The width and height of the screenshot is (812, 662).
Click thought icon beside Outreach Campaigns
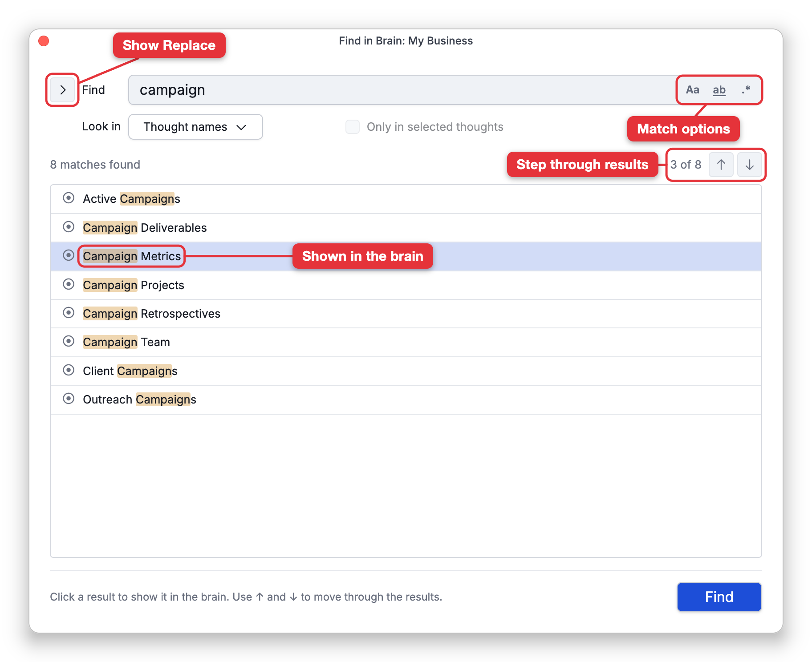69,399
